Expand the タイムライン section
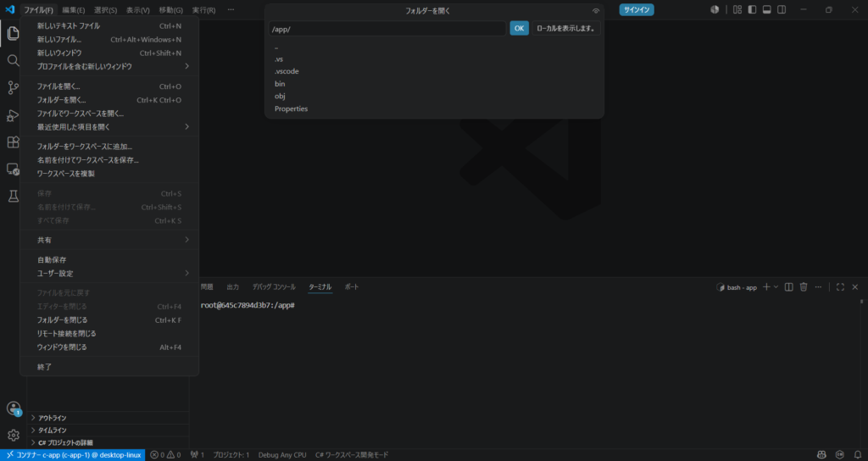 pyautogui.click(x=108, y=430)
